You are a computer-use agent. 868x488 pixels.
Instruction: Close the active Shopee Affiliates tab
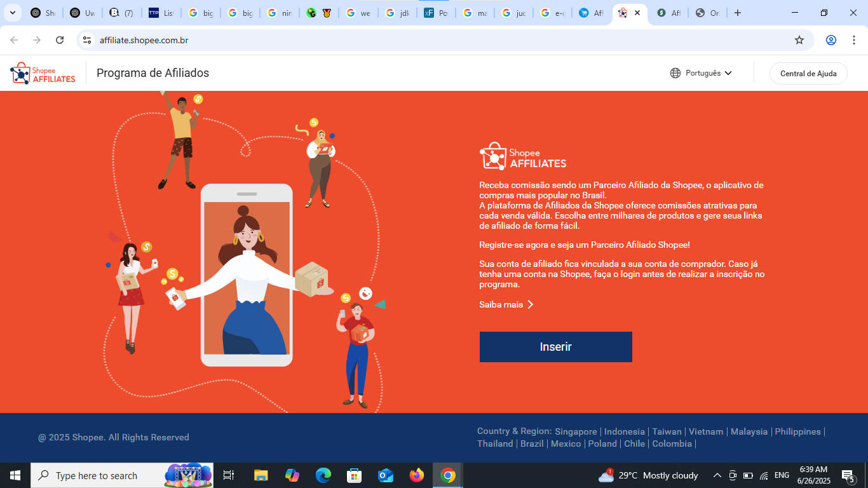click(x=637, y=13)
